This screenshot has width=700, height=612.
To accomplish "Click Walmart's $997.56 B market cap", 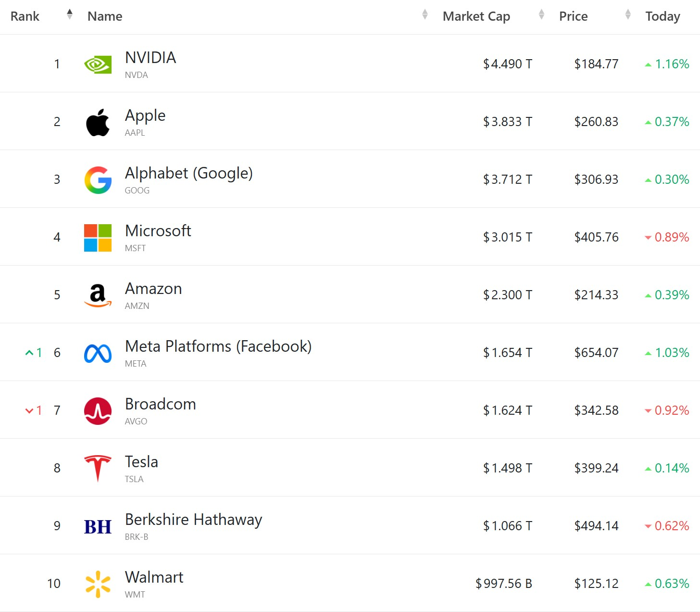I will [x=503, y=584].
